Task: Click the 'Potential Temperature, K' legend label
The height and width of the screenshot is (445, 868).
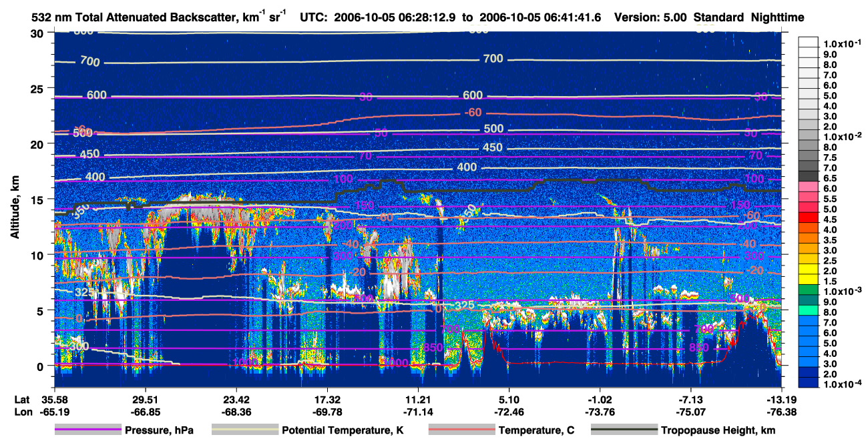Action: coord(343,431)
